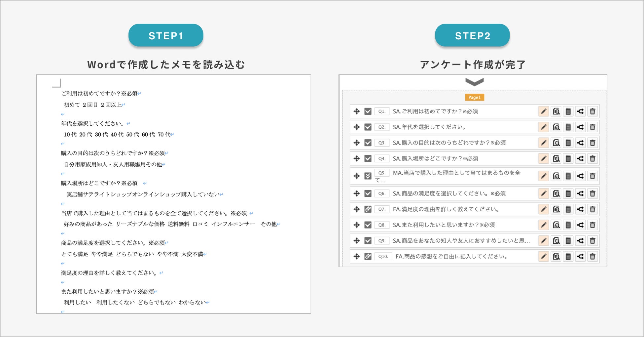Click the chevron above the Page1 tag
The height and width of the screenshot is (337, 644).
point(475,82)
